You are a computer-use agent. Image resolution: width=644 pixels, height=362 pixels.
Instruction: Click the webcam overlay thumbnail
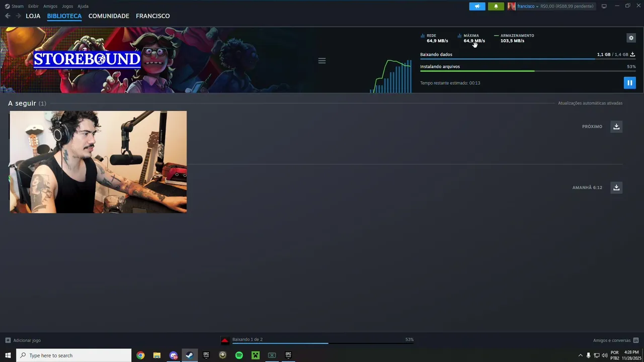tap(98, 162)
